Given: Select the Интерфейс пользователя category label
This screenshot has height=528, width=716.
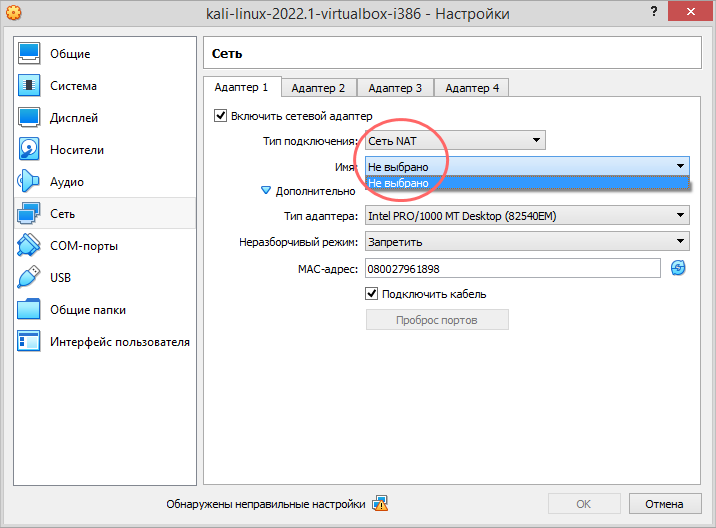Looking at the screenshot, I should tap(120, 342).
